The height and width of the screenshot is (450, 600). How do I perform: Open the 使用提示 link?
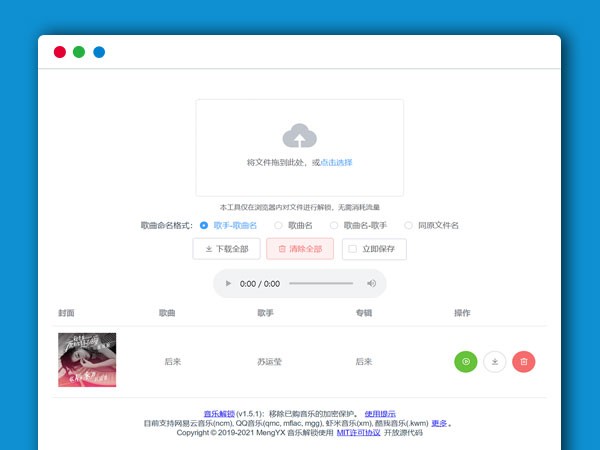pos(380,413)
